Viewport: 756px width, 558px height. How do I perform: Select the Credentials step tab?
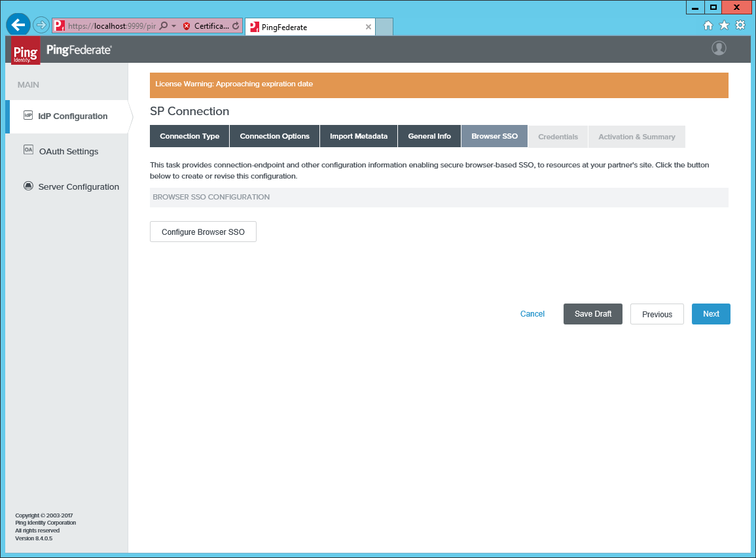point(558,137)
